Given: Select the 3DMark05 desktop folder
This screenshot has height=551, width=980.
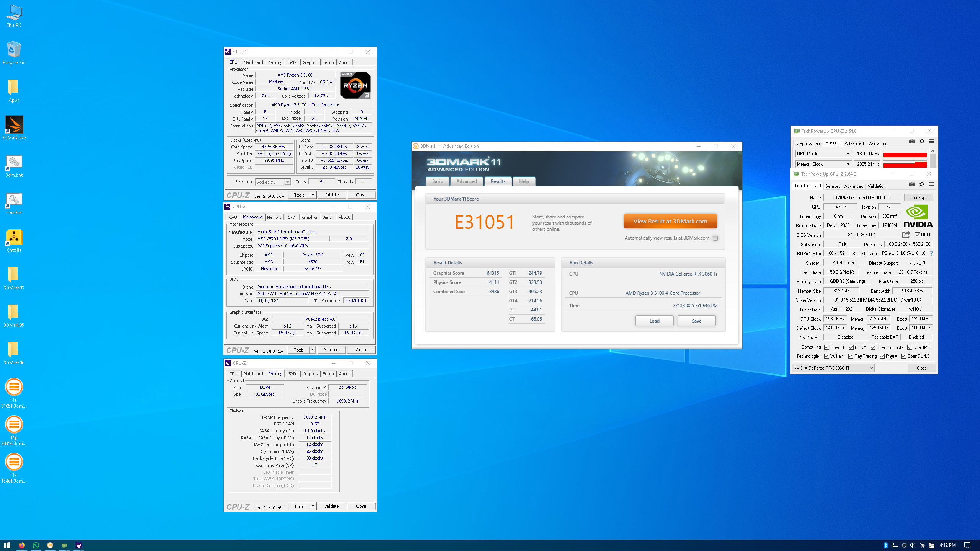Looking at the screenshot, I should 14,316.
